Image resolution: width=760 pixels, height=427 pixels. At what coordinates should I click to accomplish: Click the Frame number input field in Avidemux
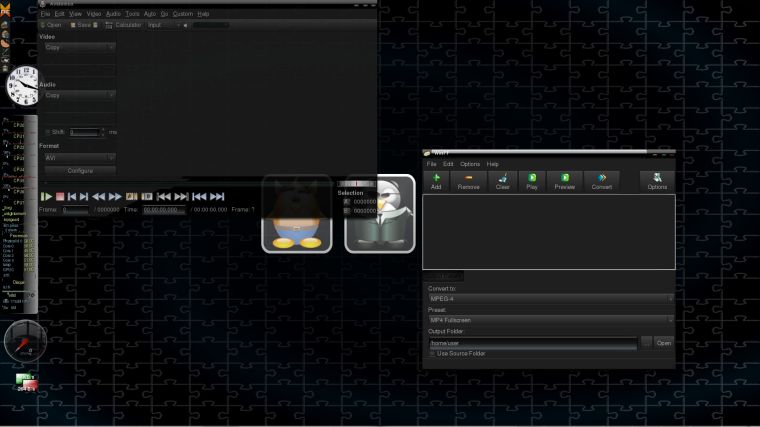(x=75, y=210)
